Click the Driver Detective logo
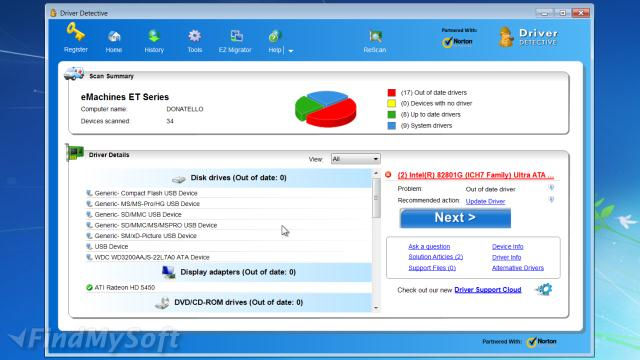The width and height of the screenshot is (640, 360). tap(528, 37)
